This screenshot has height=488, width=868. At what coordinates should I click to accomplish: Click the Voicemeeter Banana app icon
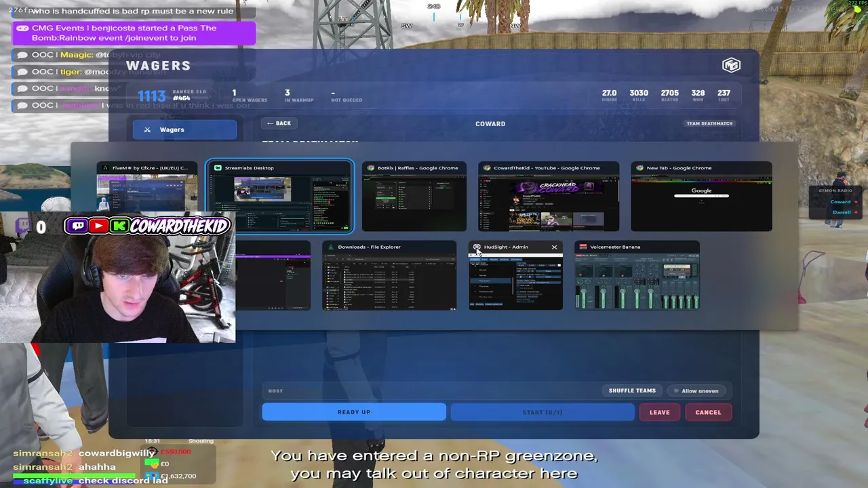click(583, 247)
